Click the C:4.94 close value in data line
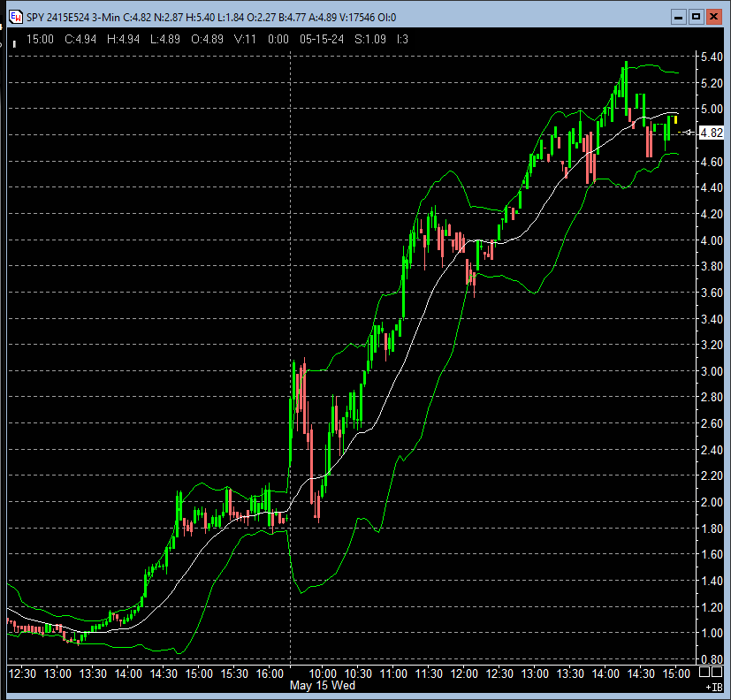Screen dimensions: 731x700 click(x=80, y=39)
